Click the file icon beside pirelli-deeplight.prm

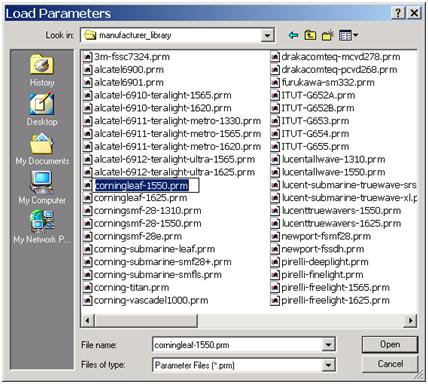275,262
